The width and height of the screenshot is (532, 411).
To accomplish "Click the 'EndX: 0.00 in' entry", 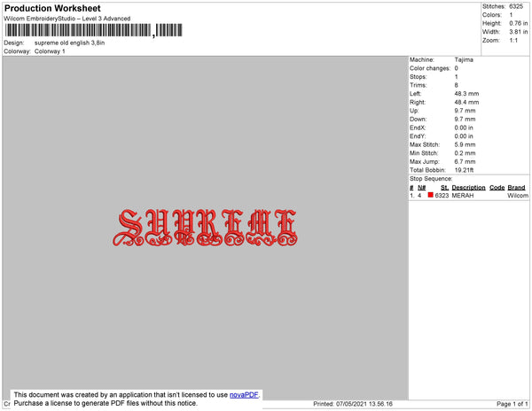I will (441, 128).
